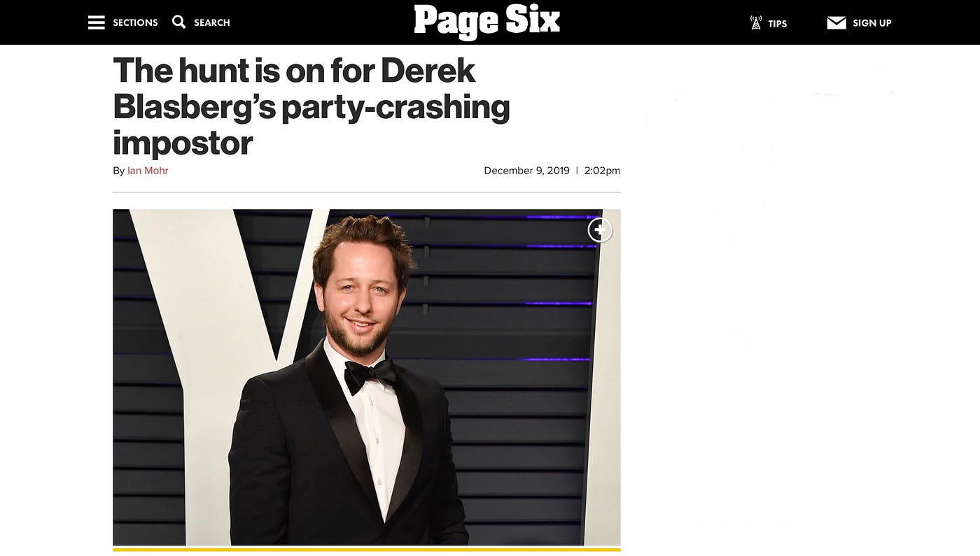Click the Derek Blasberg impostor headline
Viewport: 980px width, 556px height.
(x=311, y=106)
